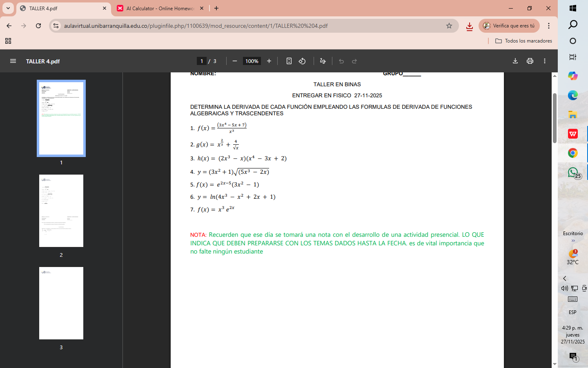
Task: Open the tab search dropdown arrow
Action: point(8,8)
